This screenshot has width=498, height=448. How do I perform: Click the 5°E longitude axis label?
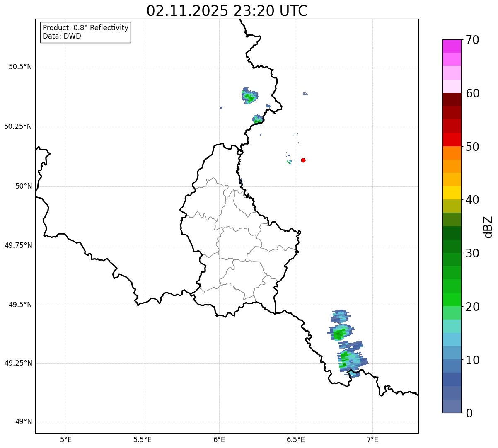pos(66,439)
